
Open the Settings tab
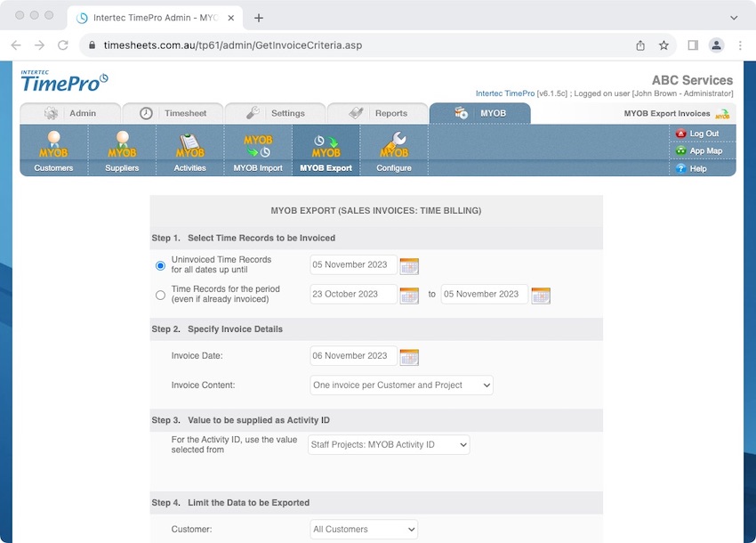[276, 113]
